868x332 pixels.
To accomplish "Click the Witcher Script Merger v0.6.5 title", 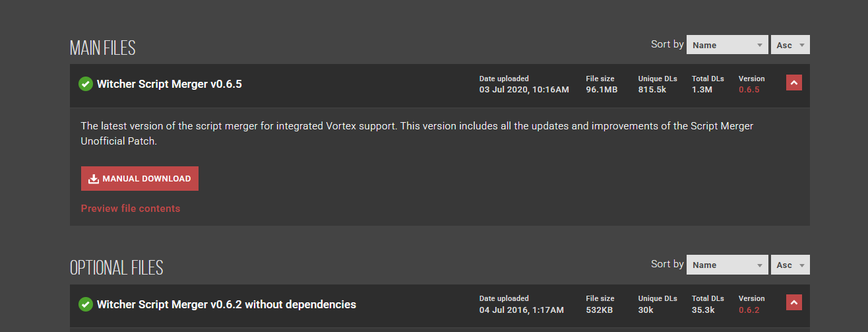I will 170,84.
